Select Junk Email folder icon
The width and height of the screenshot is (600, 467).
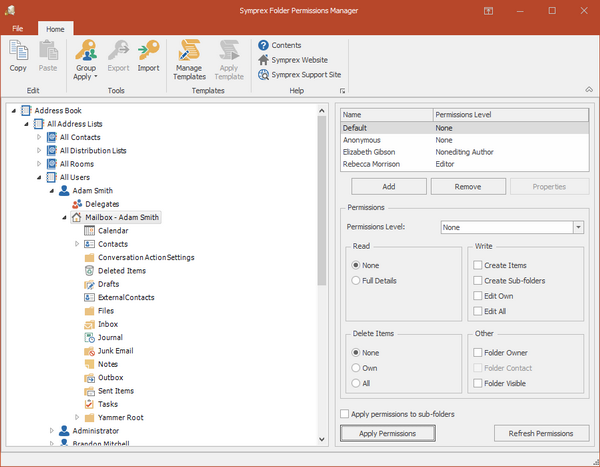tap(89, 351)
